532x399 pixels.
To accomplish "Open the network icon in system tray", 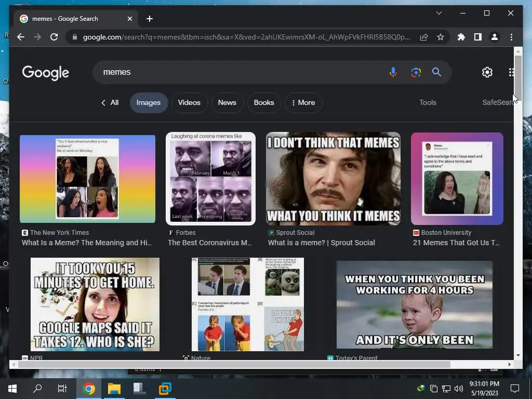I will (x=446, y=389).
